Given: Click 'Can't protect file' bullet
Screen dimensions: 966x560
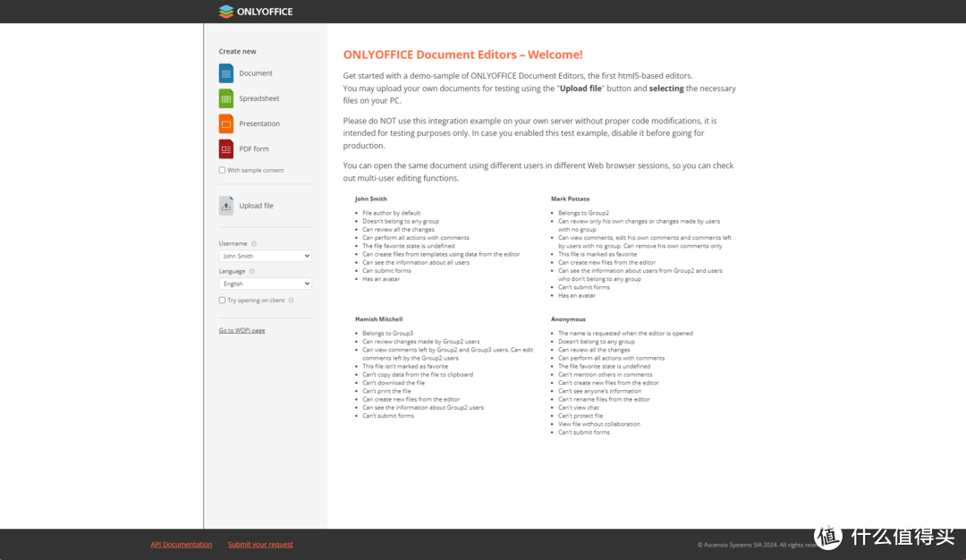Looking at the screenshot, I should pos(580,416).
